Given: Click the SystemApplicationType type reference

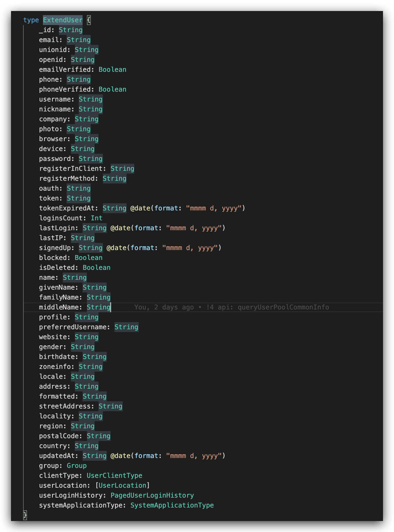Looking at the screenshot, I should pyautogui.click(x=172, y=505).
